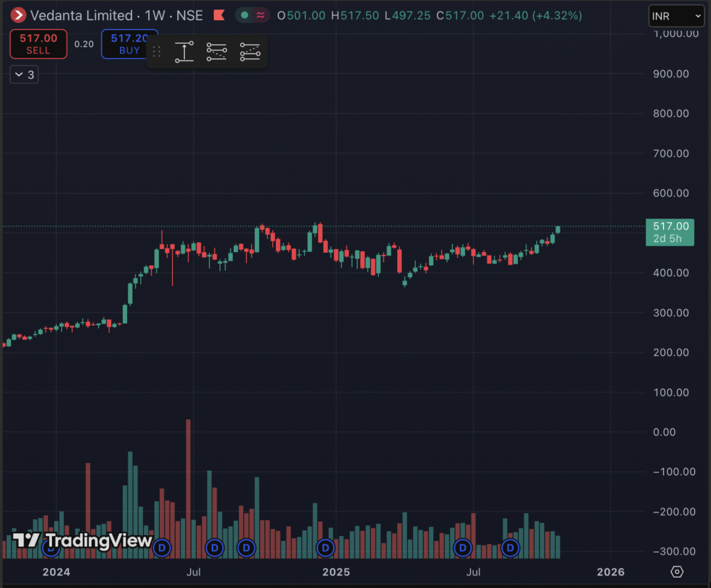Click the rightmost dividend D marker
The width and height of the screenshot is (711, 588).
click(x=510, y=548)
